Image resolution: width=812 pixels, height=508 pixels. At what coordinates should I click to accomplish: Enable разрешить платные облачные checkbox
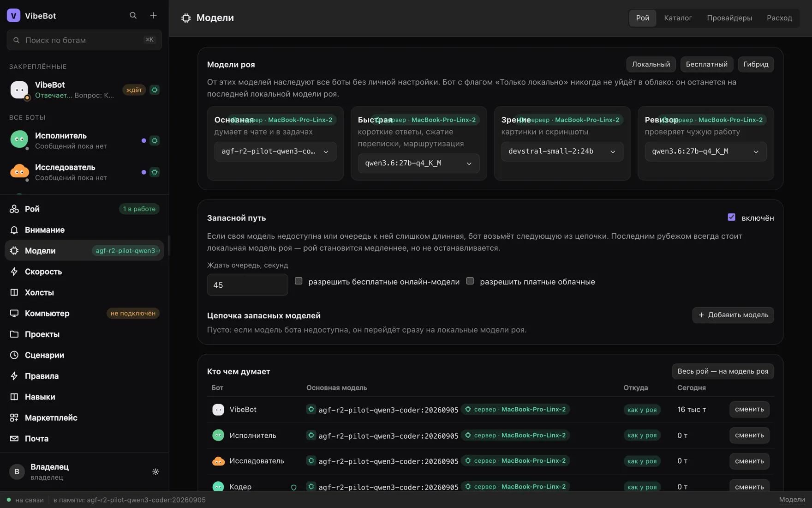click(470, 281)
